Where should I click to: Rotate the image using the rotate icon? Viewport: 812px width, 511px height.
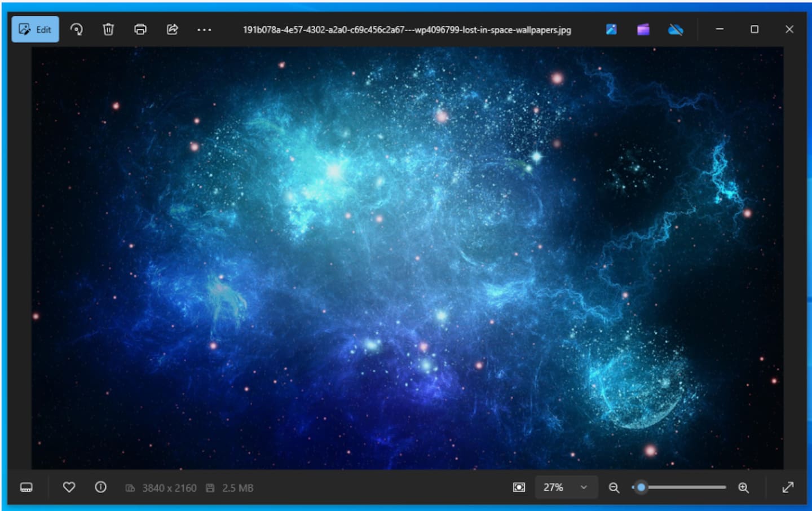point(76,29)
